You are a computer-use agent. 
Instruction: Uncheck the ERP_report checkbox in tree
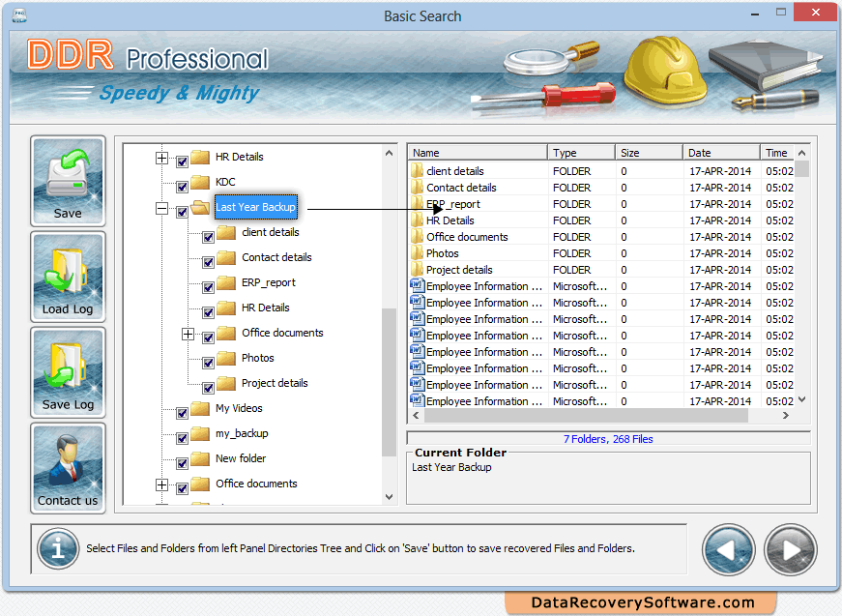pyautogui.click(x=209, y=287)
